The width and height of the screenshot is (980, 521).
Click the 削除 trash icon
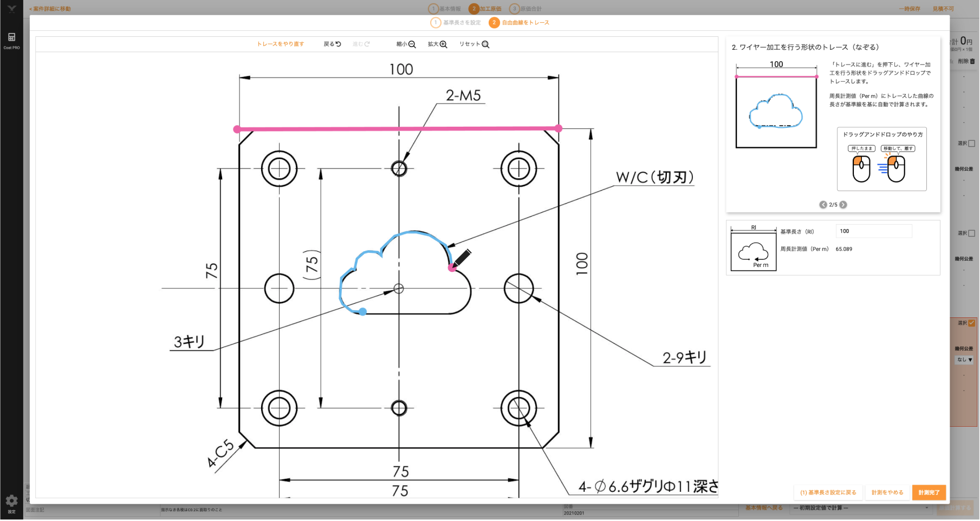(972, 61)
